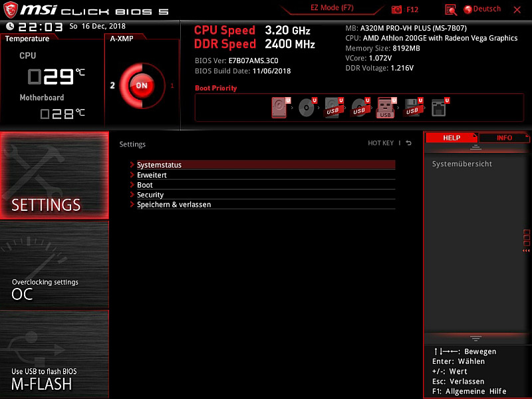Take a screenshot with the F12 camera icon

pos(396,9)
